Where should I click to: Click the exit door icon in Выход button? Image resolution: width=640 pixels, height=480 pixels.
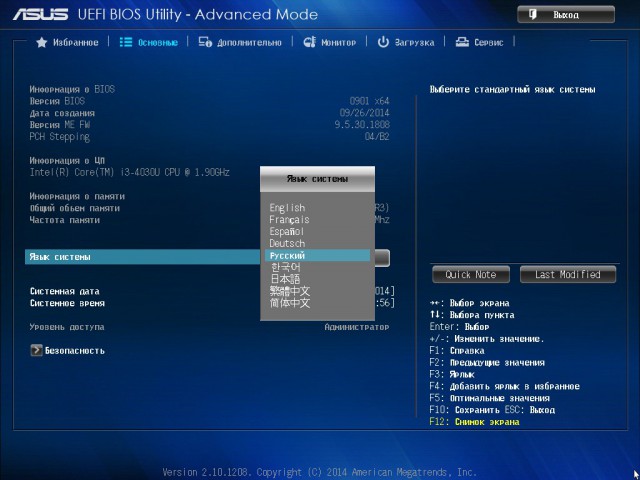coord(533,15)
